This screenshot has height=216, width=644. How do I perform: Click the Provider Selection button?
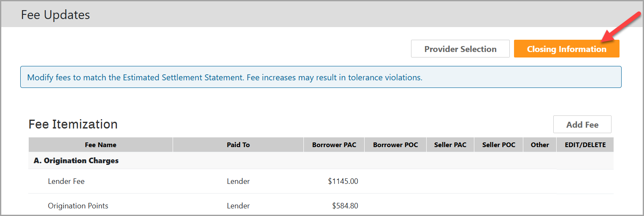click(x=460, y=49)
